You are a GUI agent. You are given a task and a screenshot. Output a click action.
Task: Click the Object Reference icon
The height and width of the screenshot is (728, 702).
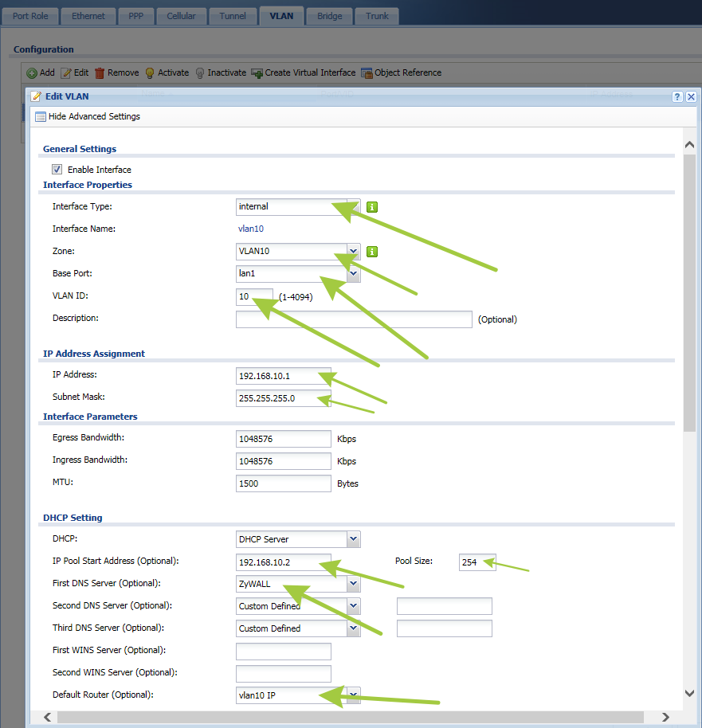pos(367,73)
